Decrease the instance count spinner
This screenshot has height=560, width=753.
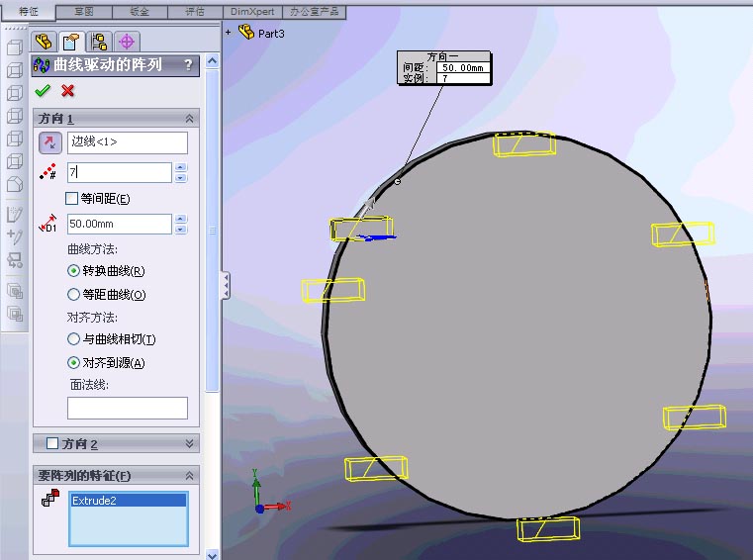tap(180, 178)
